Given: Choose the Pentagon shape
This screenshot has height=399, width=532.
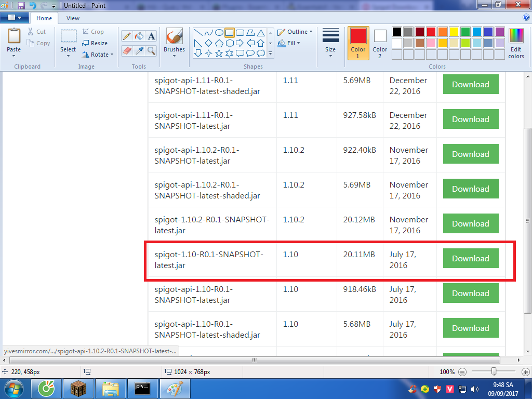Looking at the screenshot, I should 219,43.
